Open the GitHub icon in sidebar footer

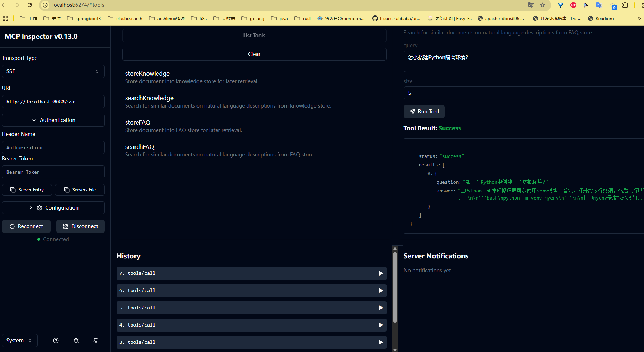coord(96,341)
